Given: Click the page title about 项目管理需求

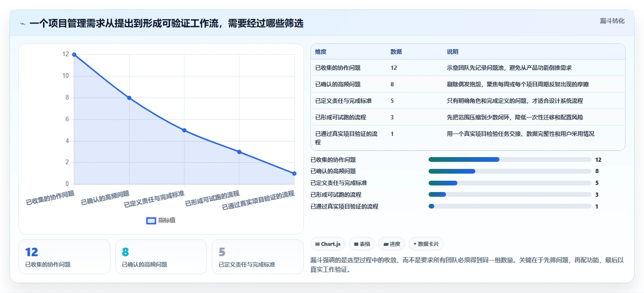Looking at the screenshot, I should 166,24.
